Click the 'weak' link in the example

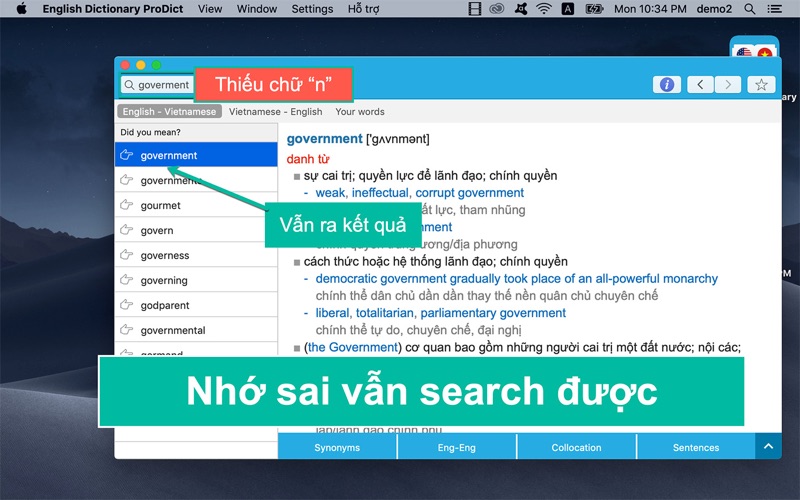point(330,192)
